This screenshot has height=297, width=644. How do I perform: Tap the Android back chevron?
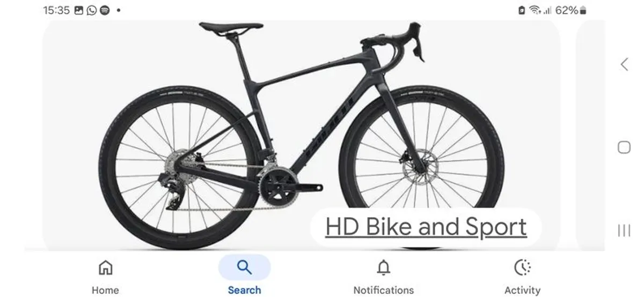pyautogui.click(x=624, y=64)
